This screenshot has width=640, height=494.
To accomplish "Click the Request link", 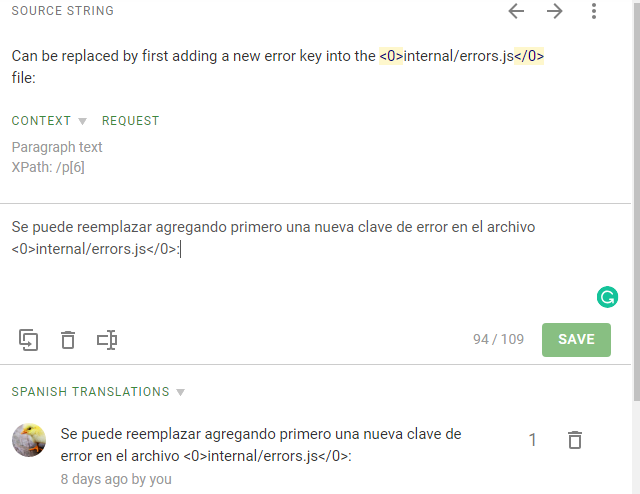I will (x=130, y=121).
